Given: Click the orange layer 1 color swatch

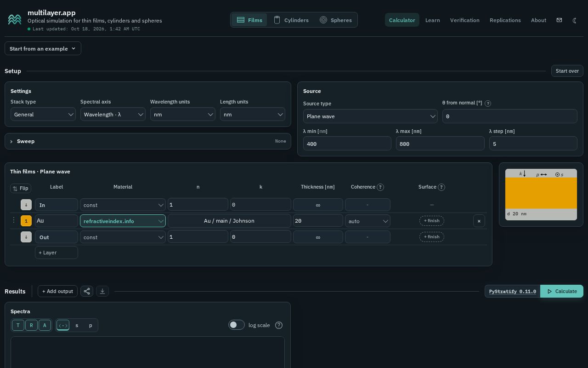Looking at the screenshot, I should pyautogui.click(x=26, y=221).
